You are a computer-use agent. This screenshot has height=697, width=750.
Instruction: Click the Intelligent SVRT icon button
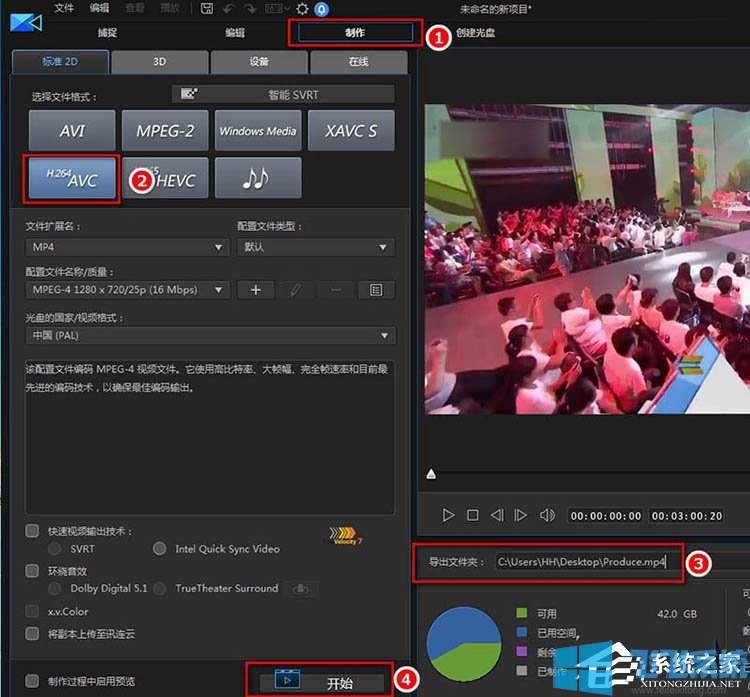(x=283, y=94)
